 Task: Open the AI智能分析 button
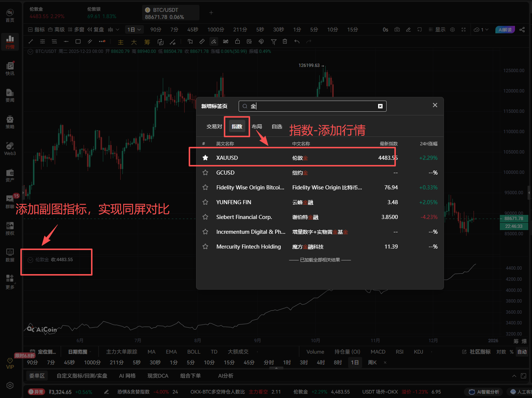click(x=484, y=392)
